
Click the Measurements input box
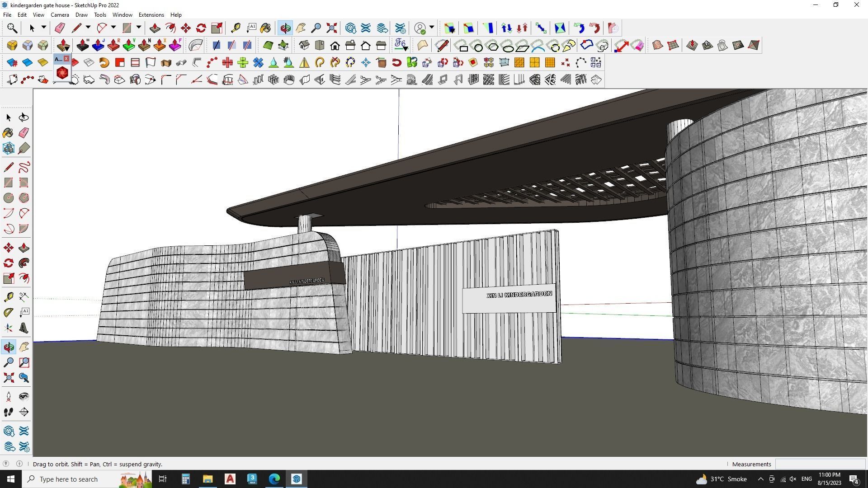click(819, 464)
